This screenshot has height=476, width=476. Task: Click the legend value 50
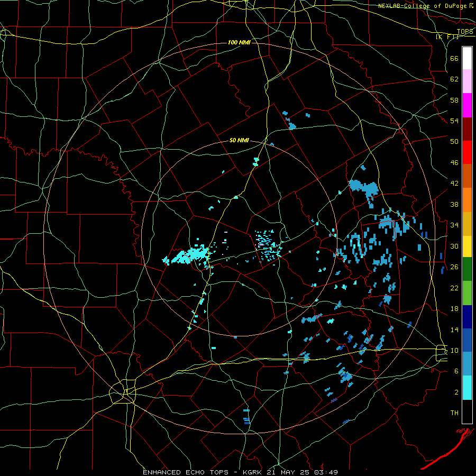pyautogui.click(x=454, y=142)
